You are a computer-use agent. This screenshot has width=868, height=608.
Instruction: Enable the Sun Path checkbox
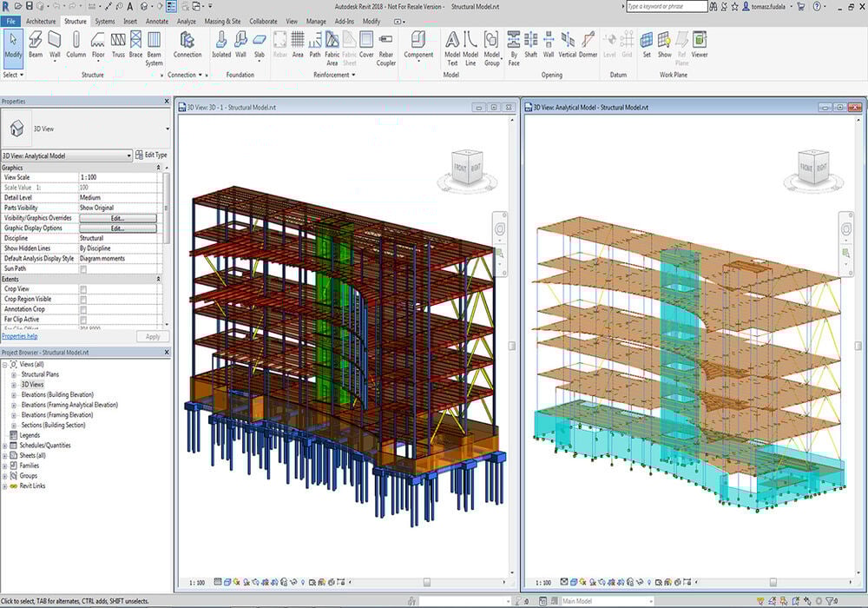coord(84,269)
